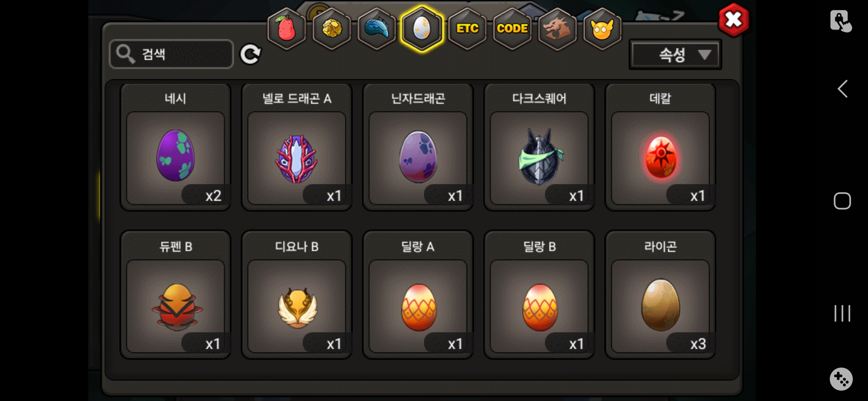This screenshot has width=868, height=401.
Task: Switch to the ETC tab
Action: click(x=467, y=29)
